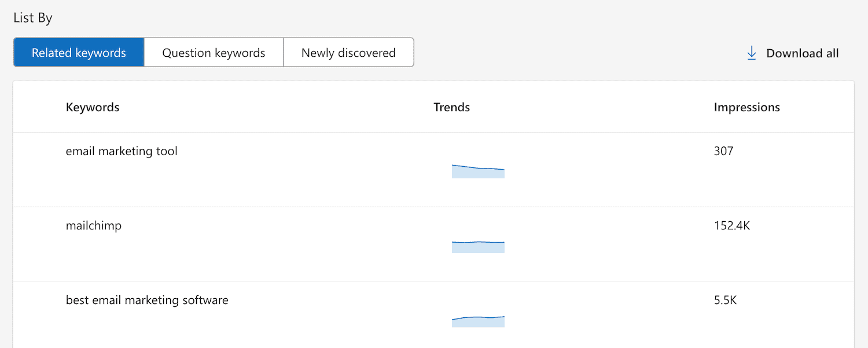The width and height of the screenshot is (868, 348).
Task: Click the download arrow icon
Action: point(752,52)
